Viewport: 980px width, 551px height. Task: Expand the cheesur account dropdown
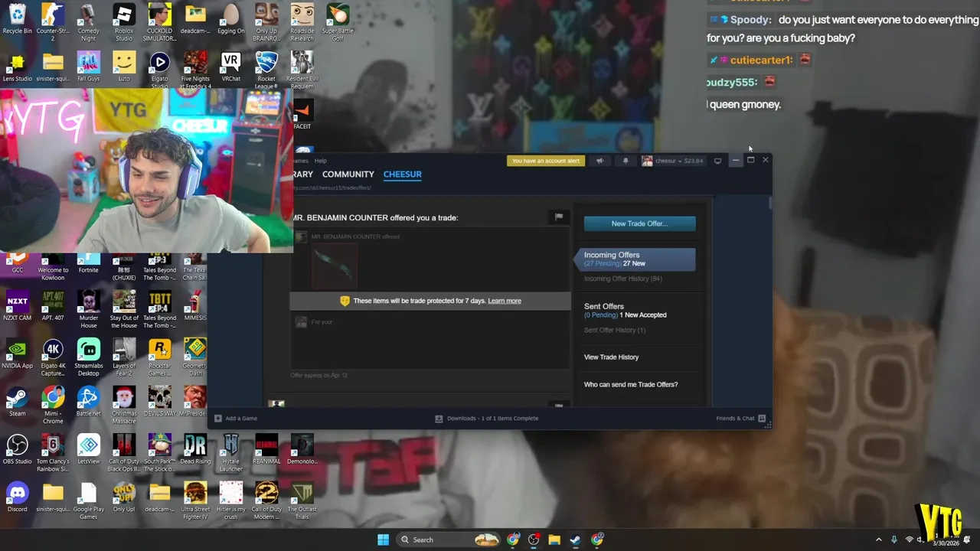672,161
